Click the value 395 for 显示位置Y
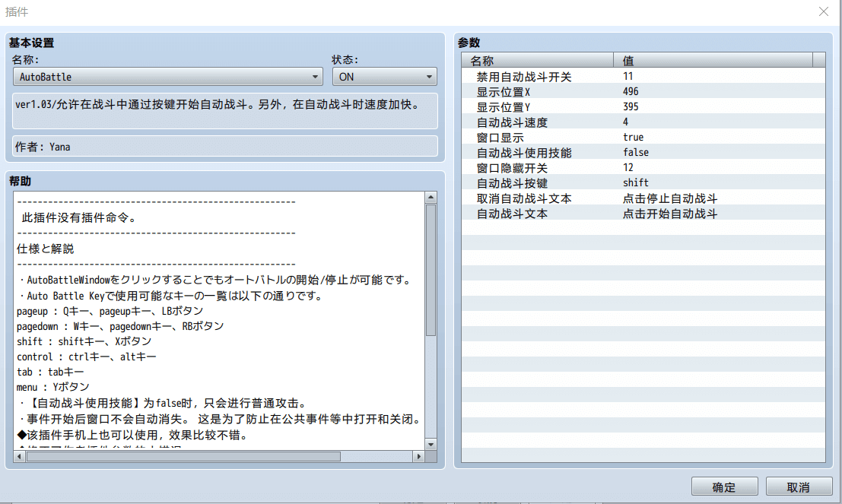This screenshot has height=504, width=842. [x=631, y=107]
